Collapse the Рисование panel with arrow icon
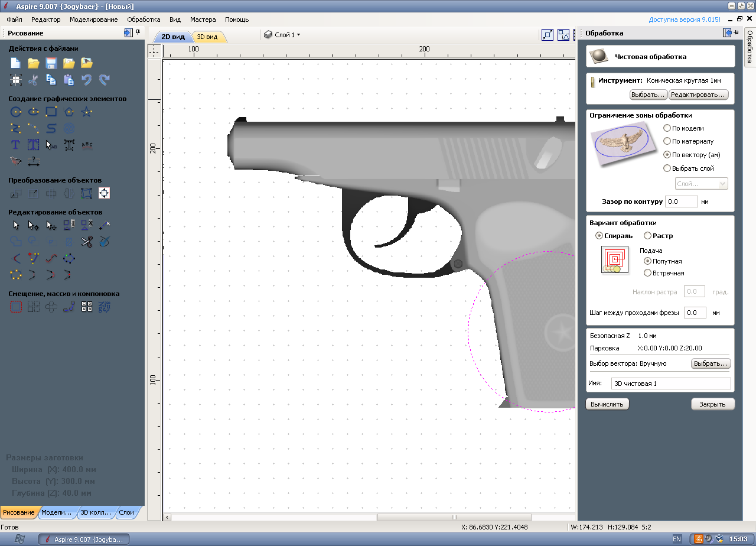Image resolution: width=756 pixels, height=546 pixels. click(x=128, y=33)
